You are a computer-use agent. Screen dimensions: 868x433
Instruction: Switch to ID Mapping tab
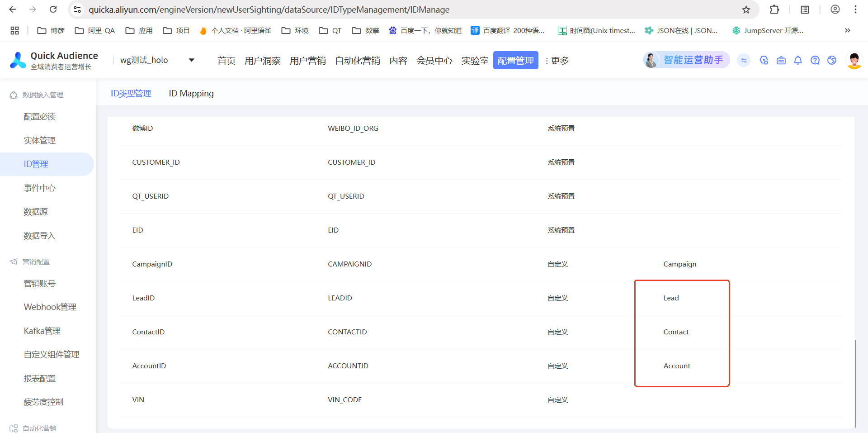[191, 93]
